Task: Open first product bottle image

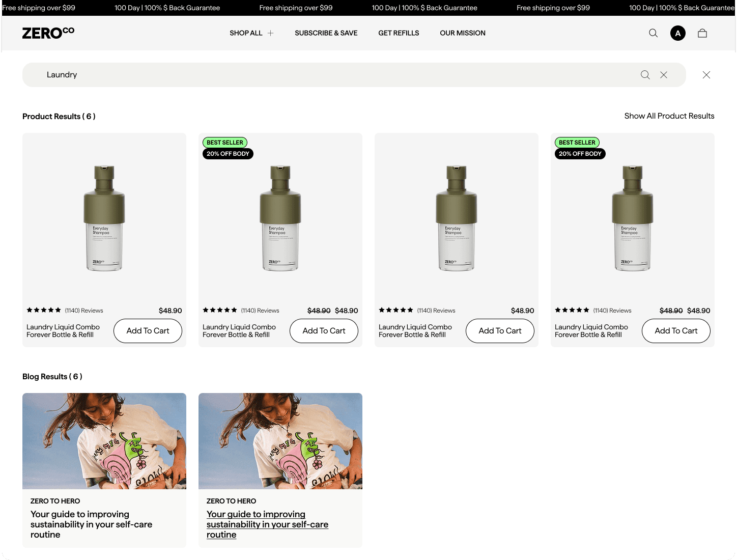Action: click(x=104, y=218)
